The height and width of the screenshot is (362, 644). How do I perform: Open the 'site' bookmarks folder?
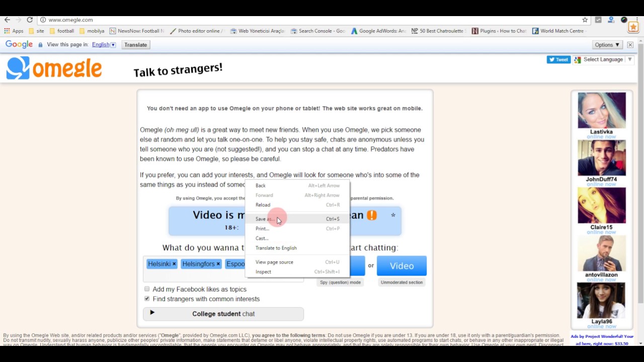coord(36,31)
